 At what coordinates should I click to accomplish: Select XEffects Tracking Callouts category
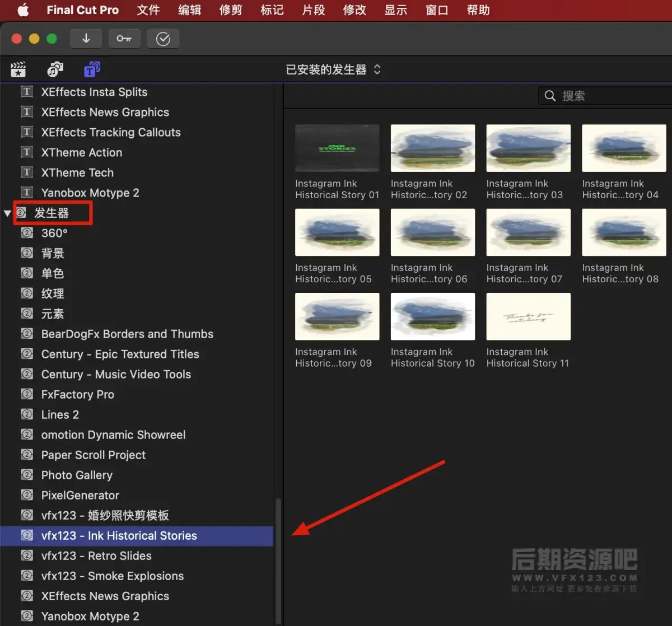click(x=137, y=132)
